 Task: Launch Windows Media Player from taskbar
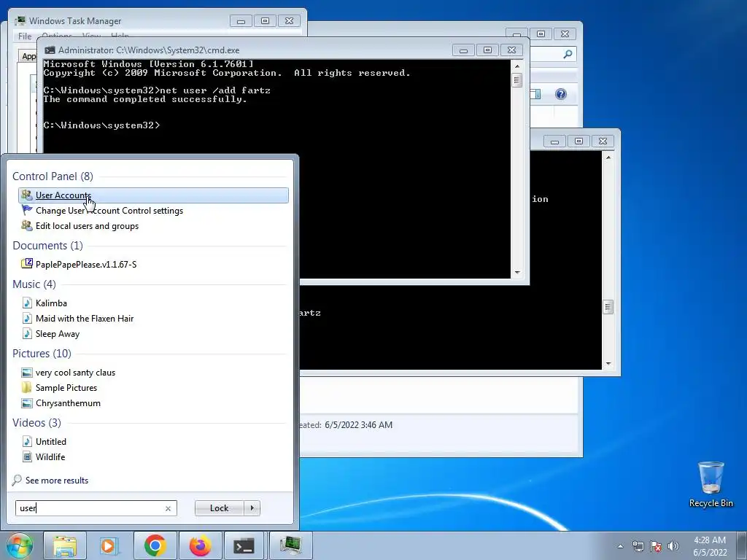point(109,545)
